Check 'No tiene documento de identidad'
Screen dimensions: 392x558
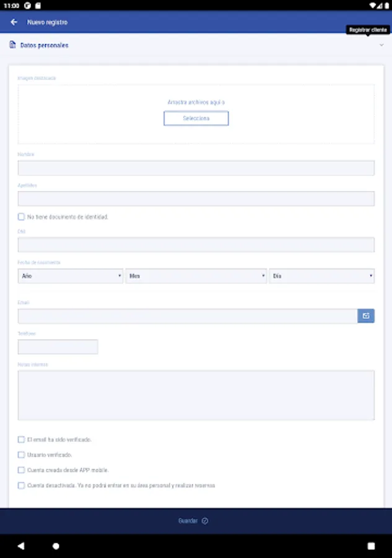click(x=22, y=217)
